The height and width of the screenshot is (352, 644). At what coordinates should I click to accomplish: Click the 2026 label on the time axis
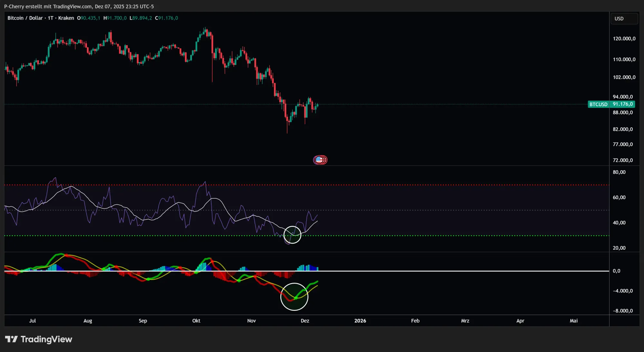point(360,321)
